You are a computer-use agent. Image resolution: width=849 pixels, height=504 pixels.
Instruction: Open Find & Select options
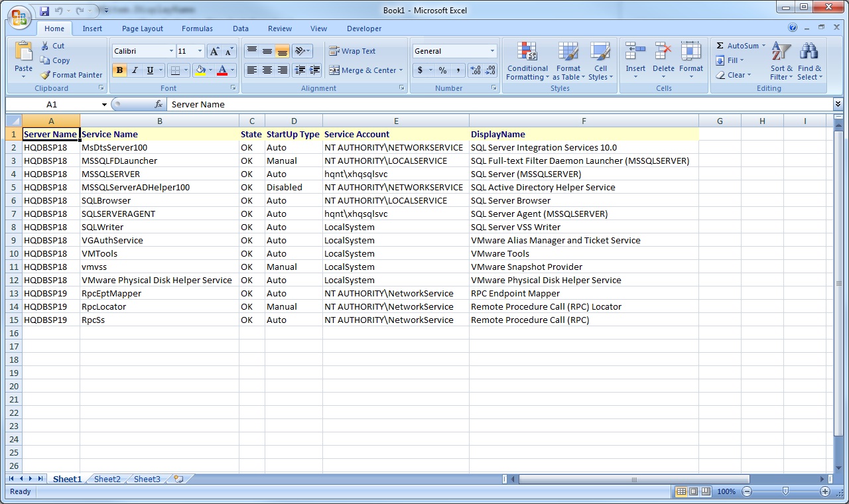click(x=809, y=62)
